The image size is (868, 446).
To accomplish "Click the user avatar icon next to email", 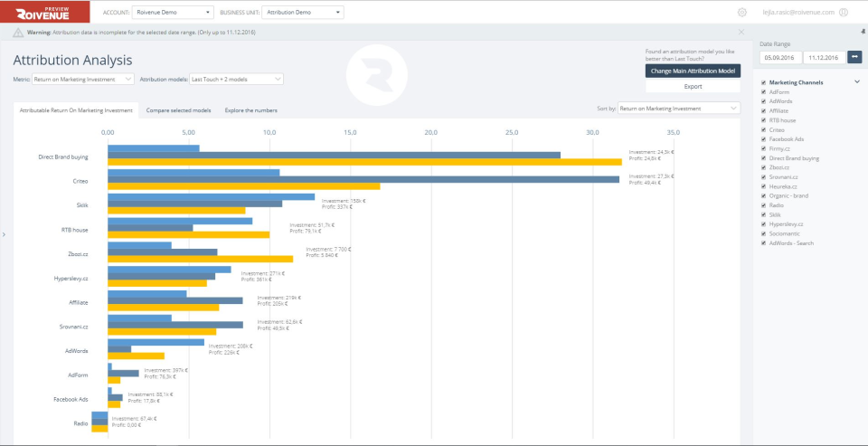I will pos(843,12).
